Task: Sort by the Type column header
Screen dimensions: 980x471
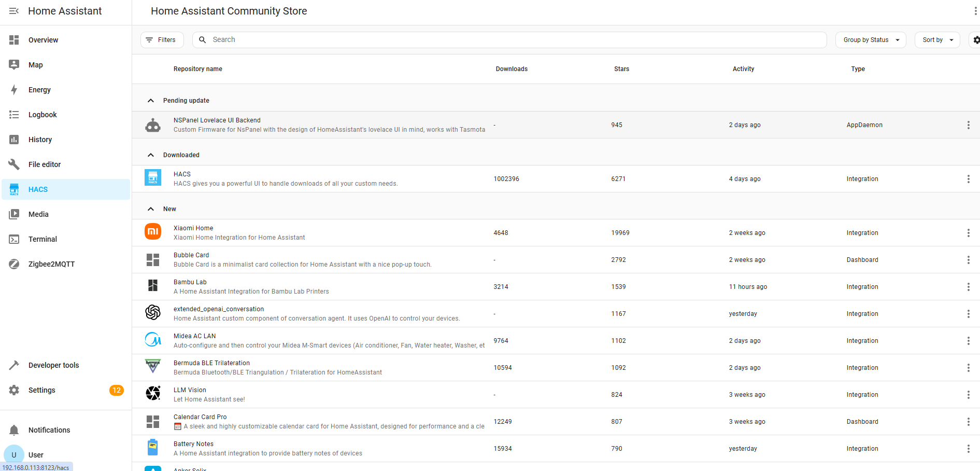Action: (x=858, y=69)
